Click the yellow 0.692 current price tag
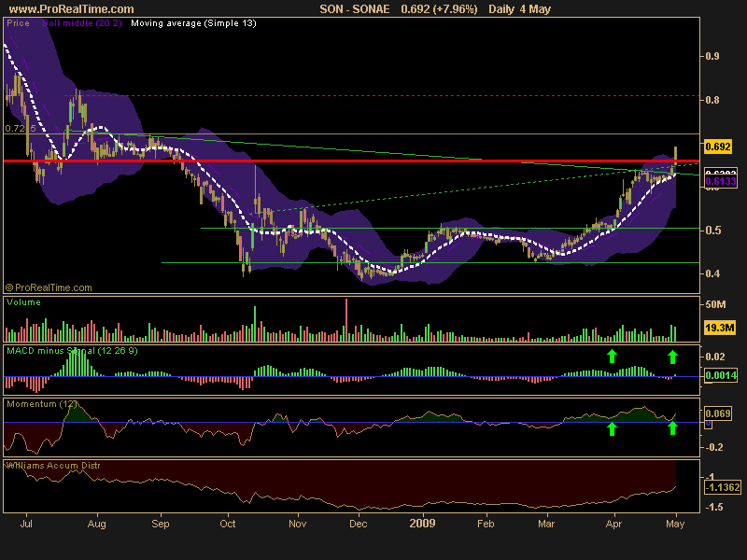 click(x=717, y=147)
